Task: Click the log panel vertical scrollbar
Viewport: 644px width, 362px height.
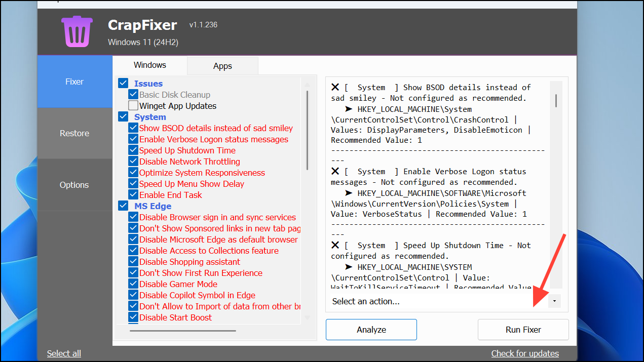Action: (556, 101)
